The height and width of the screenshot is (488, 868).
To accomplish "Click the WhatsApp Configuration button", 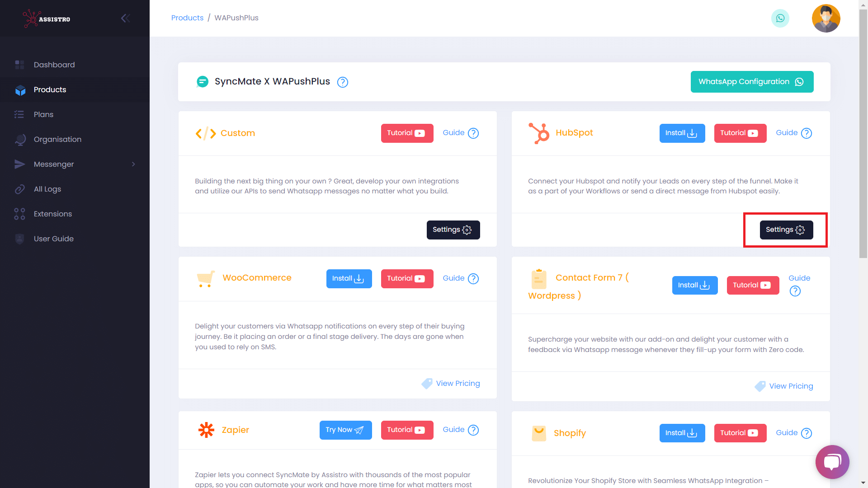I will [x=751, y=82].
